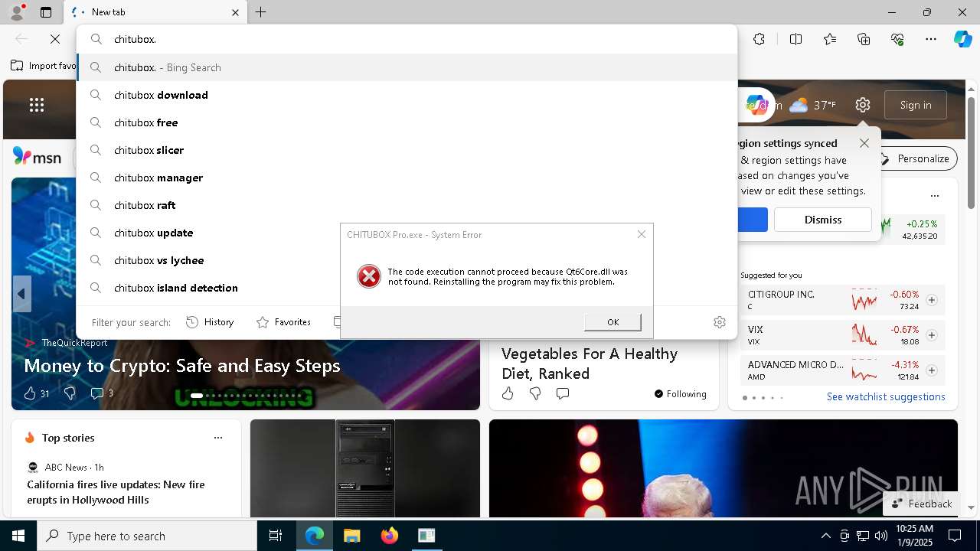The image size is (980, 551).
Task: Select the 'chitubox free' suggestion
Action: (407, 122)
